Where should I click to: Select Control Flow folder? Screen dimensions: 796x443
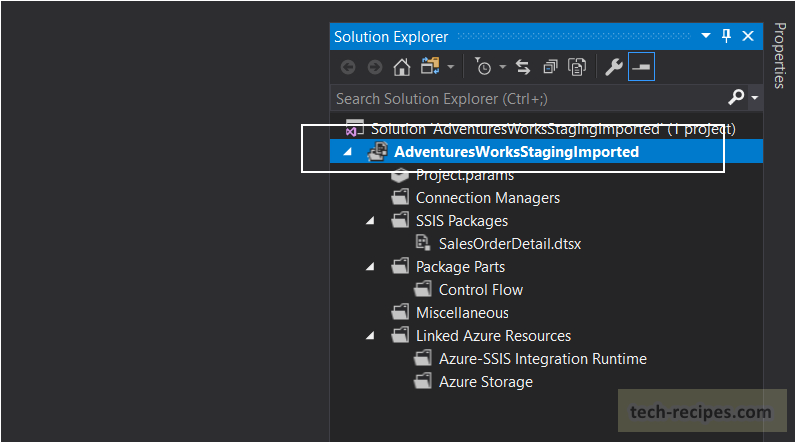click(481, 290)
